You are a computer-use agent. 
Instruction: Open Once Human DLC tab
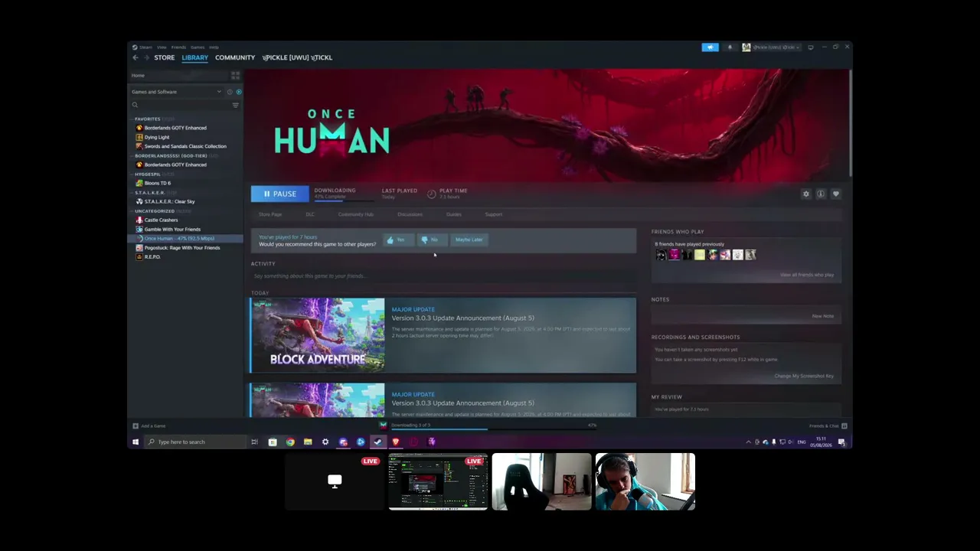click(310, 214)
